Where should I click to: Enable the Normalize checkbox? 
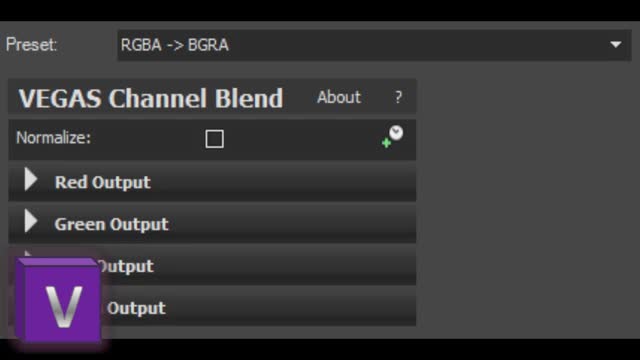pyautogui.click(x=214, y=139)
